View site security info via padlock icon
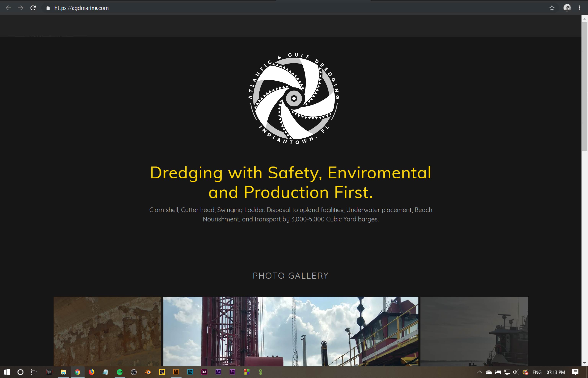This screenshot has height=378, width=588. click(x=48, y=8)
